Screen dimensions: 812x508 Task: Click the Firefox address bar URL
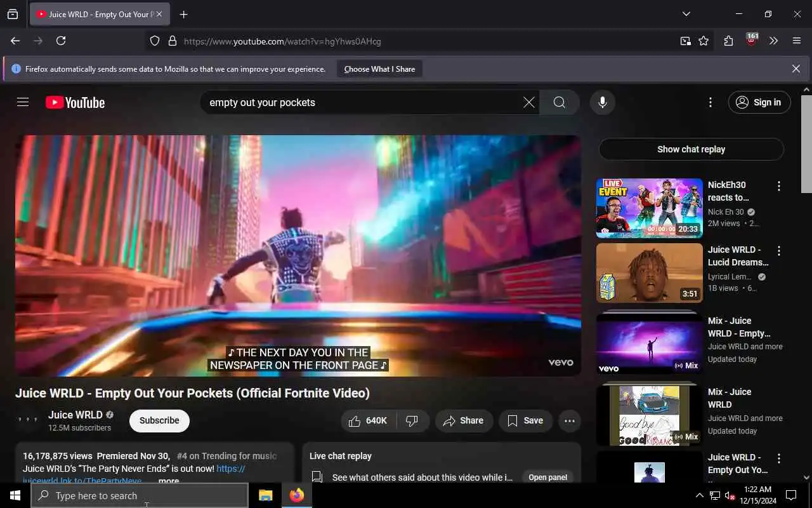pos(282,41)
